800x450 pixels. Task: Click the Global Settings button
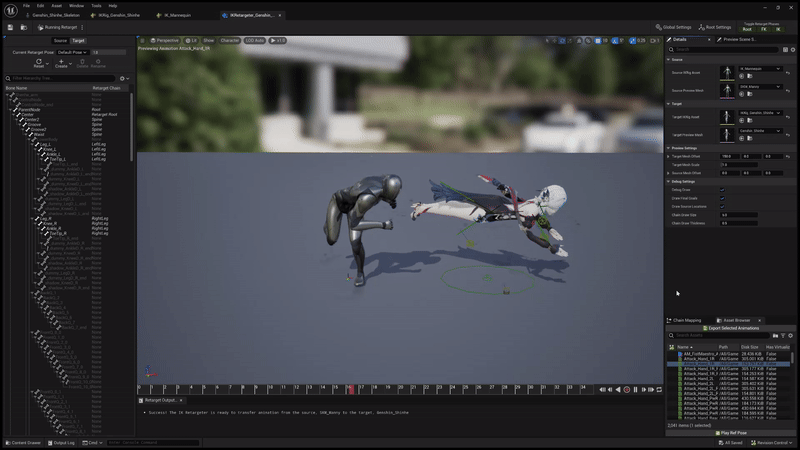673,27
